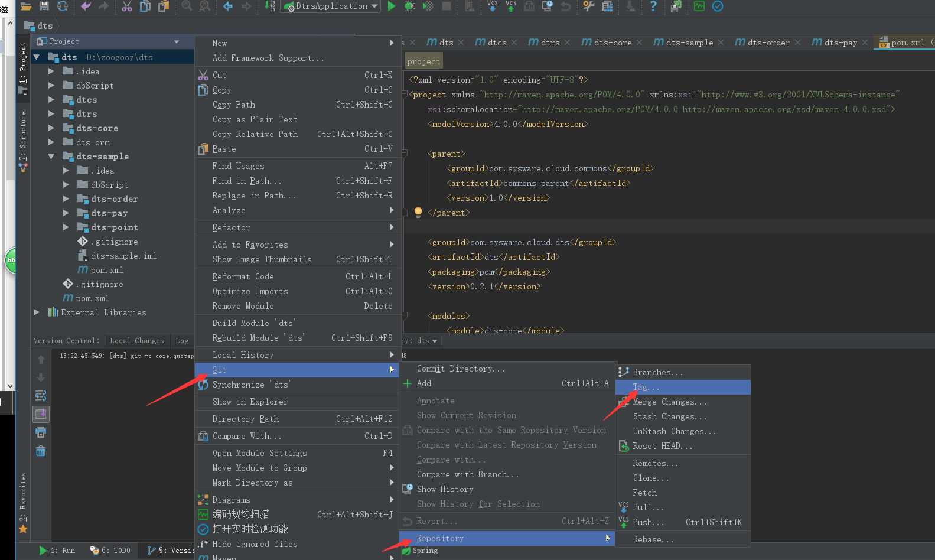
Task: Click the Run with Coverage icon
Action: (x=428, y=6)
